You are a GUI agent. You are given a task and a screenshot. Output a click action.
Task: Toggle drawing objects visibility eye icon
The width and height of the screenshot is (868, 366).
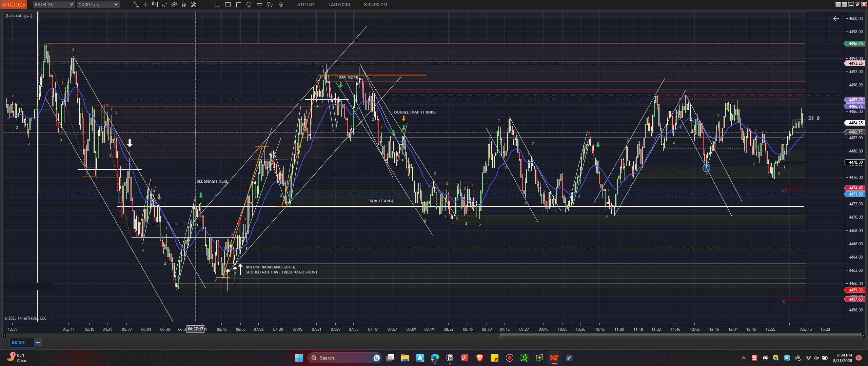point(174,4)
